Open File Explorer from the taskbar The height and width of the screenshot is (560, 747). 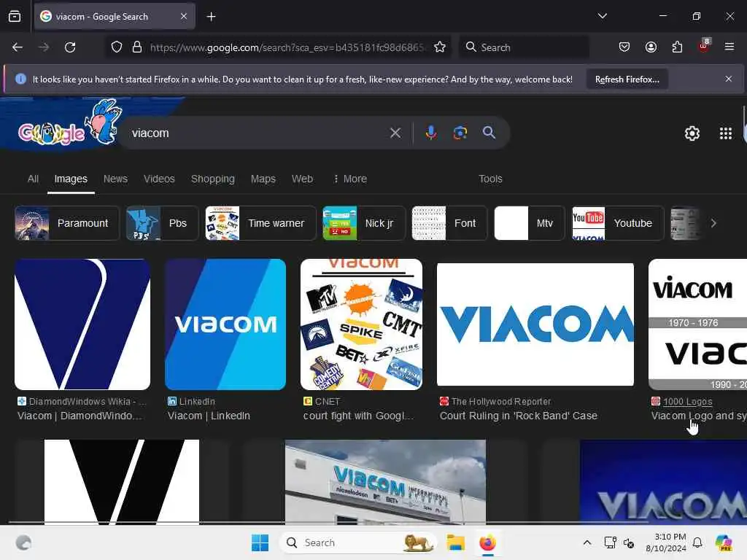point(455,542)
